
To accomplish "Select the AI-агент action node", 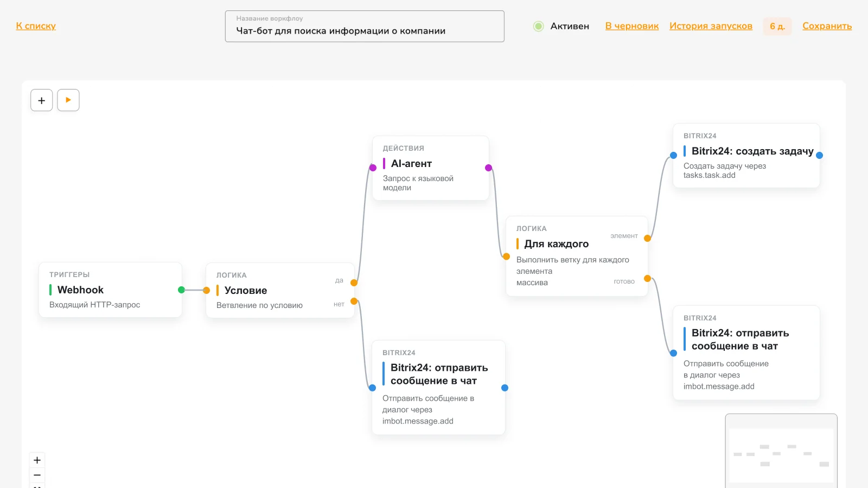I will pyautogui.click(x=431, y=168).
